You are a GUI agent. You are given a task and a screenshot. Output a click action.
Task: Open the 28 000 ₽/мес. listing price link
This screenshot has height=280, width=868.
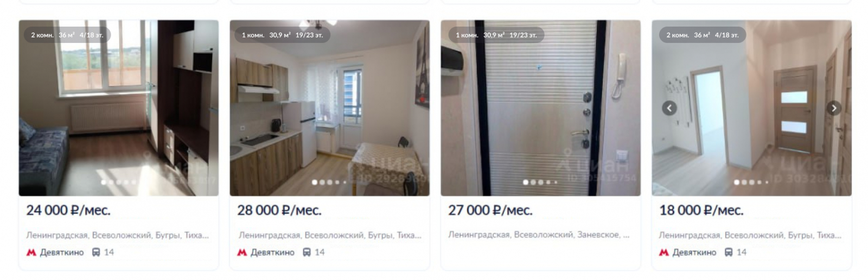[279, 211]
